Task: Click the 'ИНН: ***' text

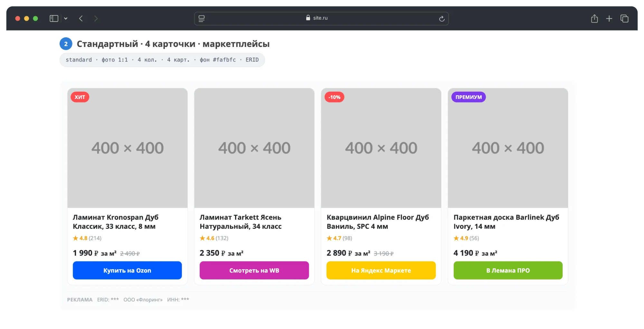Action: [178, 300]
